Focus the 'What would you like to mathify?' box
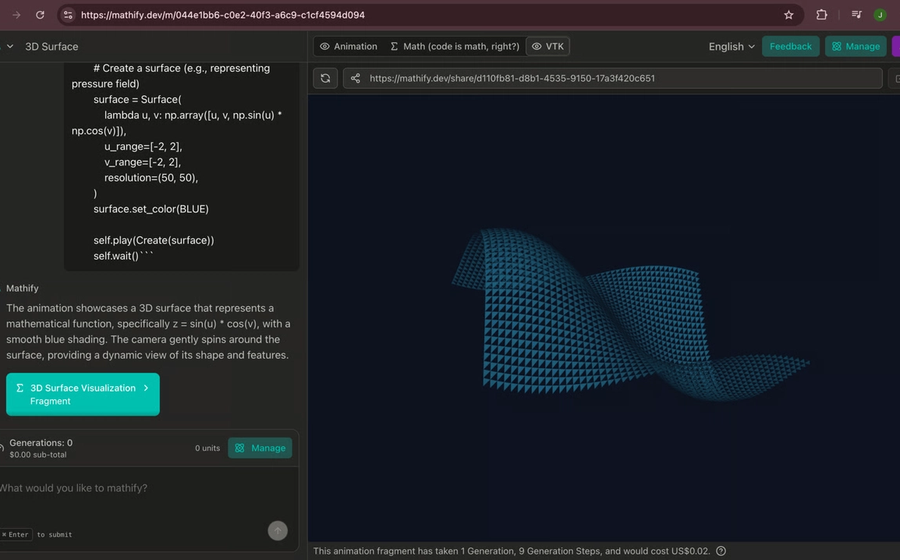900x560 pixels. point(149,488)
